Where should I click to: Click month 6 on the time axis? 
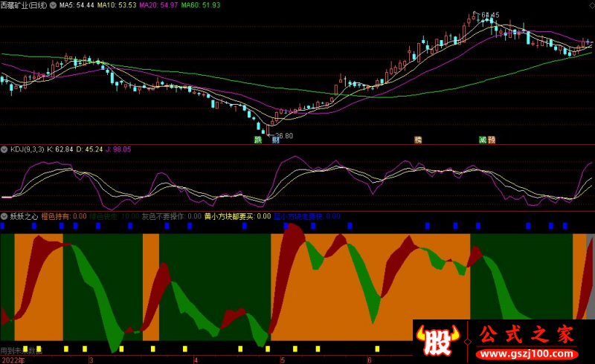369,360
